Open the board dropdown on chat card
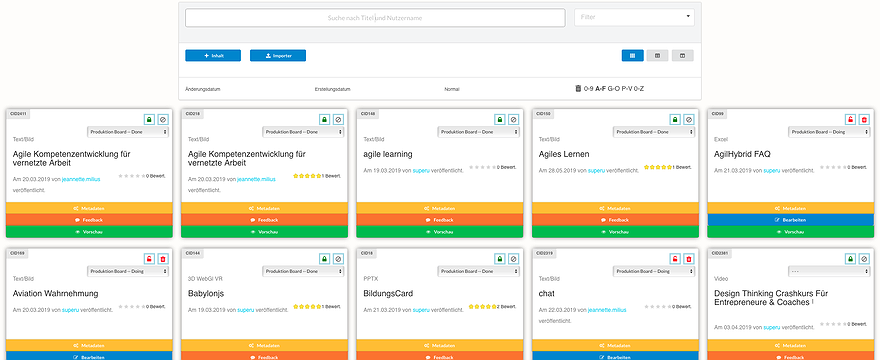The height and width of the screenshot is (360, 880). [654, 271]
